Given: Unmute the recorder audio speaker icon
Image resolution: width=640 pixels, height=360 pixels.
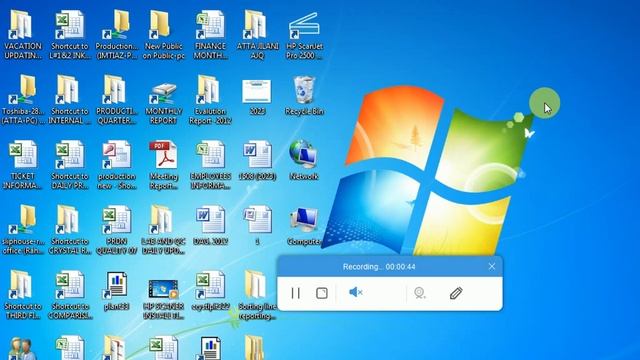Looking at the screenshot, I should click(356, 292).
